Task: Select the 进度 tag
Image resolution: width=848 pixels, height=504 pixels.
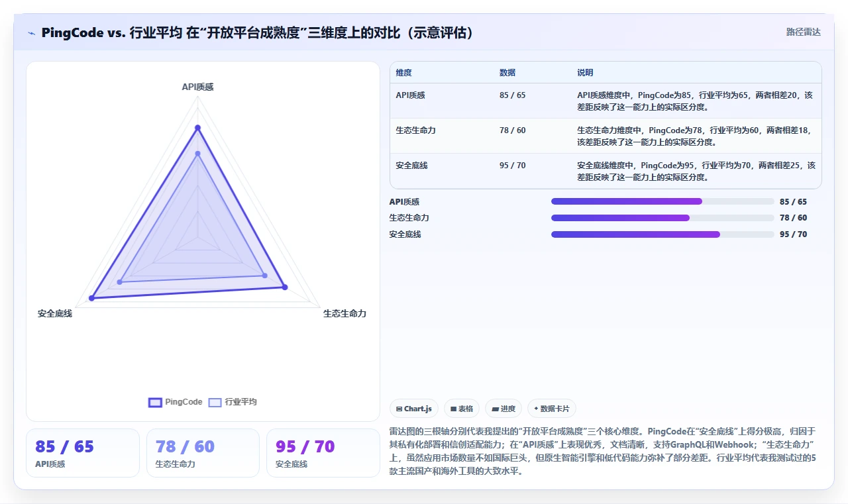Action: [x=503, y=409]
